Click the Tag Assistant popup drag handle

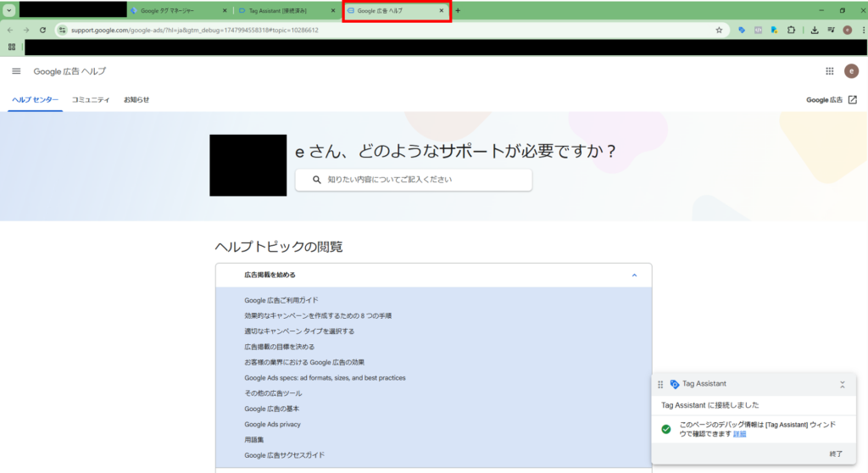(x=660, y=384)
